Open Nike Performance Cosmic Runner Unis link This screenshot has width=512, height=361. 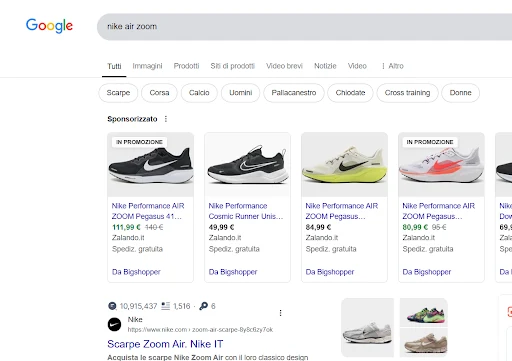click(246, 211)
